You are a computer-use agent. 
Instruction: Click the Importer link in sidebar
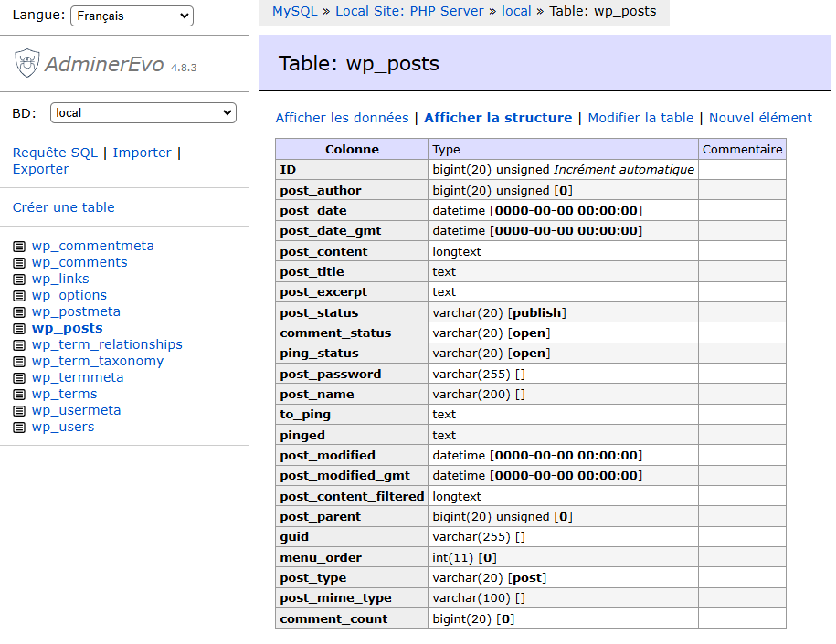(x=142, y=153)
